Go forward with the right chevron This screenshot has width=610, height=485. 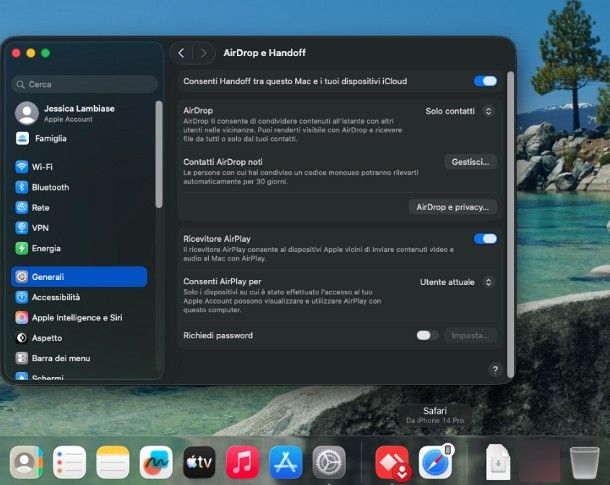[x=203, y=53]
